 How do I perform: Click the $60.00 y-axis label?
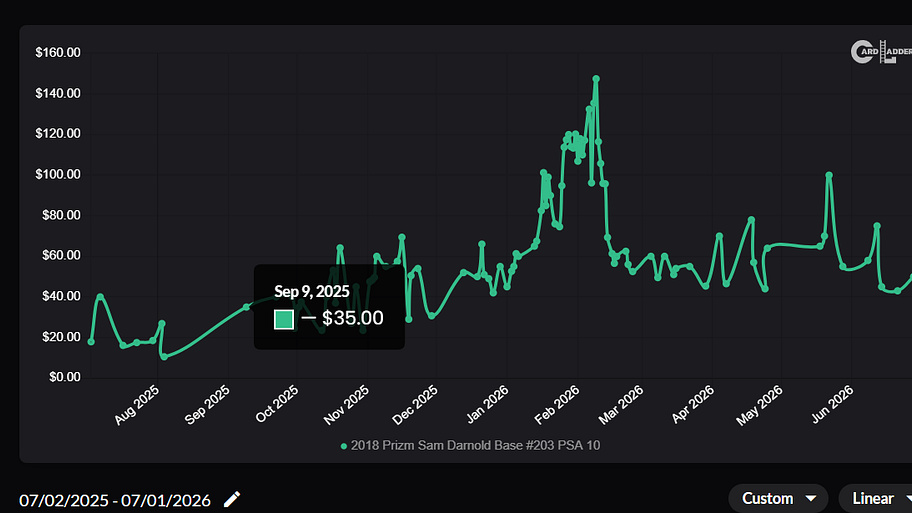click(61, 255)
